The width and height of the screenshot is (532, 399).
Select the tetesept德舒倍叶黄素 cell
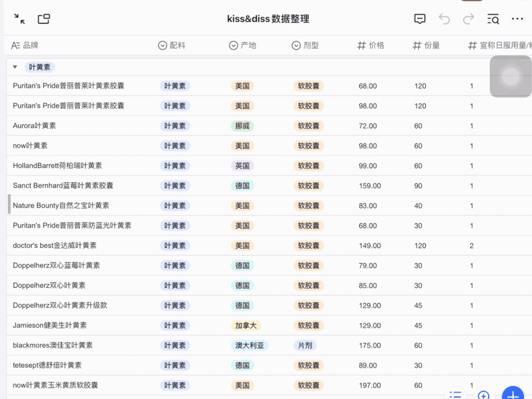pyautogui.click(x=47, y=366)
